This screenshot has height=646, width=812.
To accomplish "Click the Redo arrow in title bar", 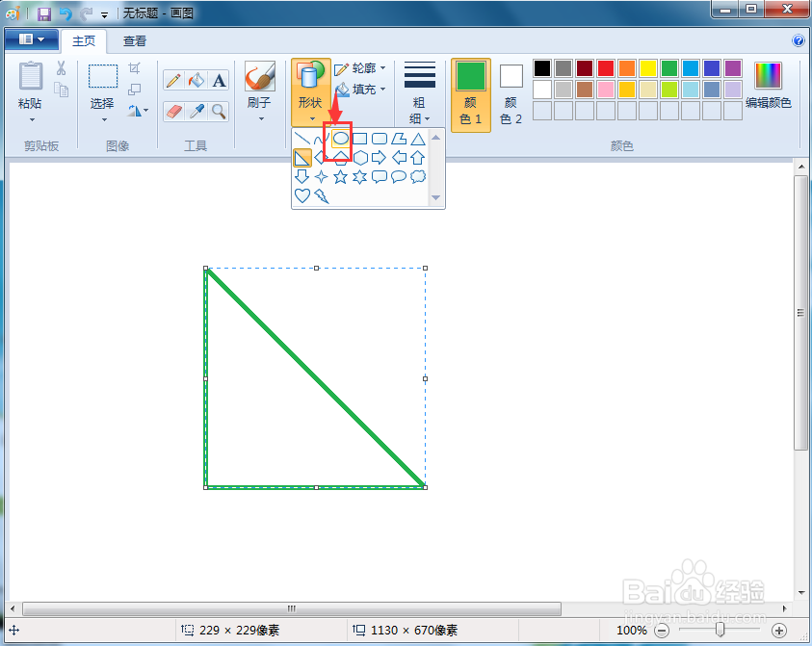I will [86, 13].
